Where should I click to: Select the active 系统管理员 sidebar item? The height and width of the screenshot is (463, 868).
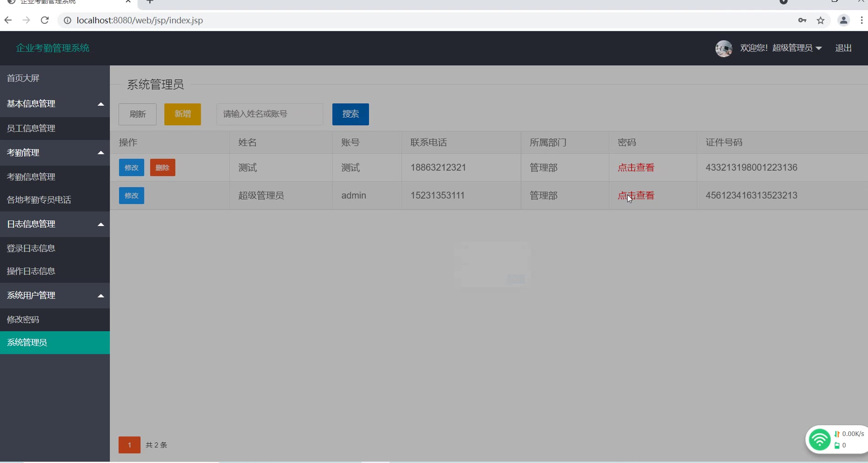pos(55,343)
